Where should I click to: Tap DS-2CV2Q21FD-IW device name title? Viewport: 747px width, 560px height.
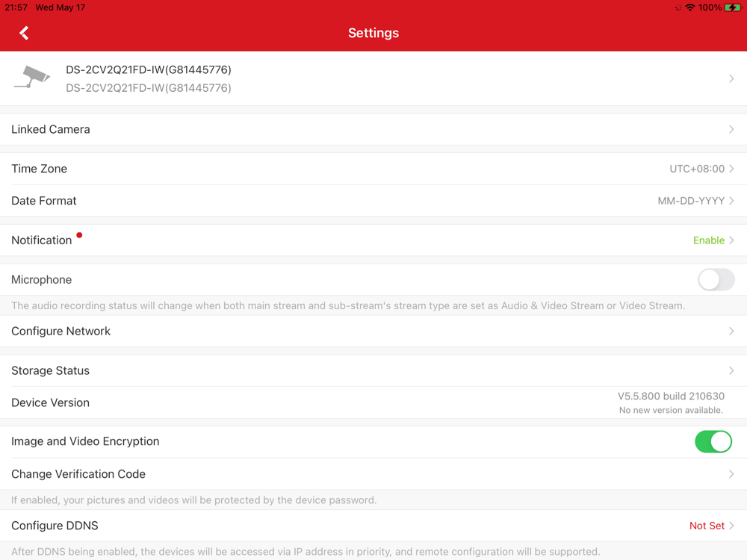point(149,69)
